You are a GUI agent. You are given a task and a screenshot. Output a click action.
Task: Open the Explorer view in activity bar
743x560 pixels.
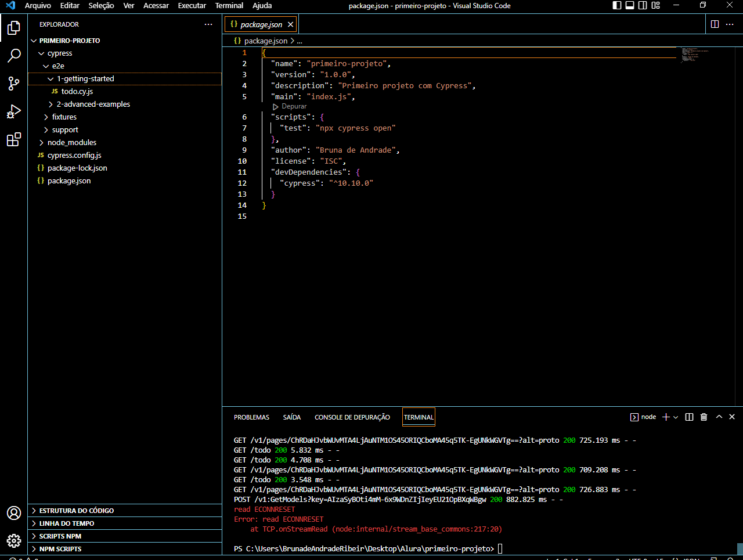tap(14, 27)
